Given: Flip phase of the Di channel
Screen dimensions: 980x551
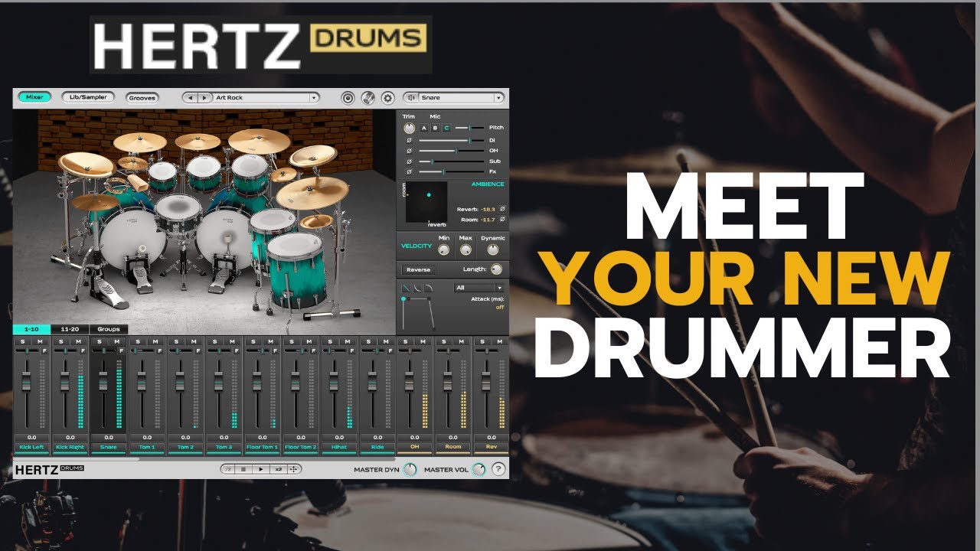Looking at the screenshot, I should point(409,141).
